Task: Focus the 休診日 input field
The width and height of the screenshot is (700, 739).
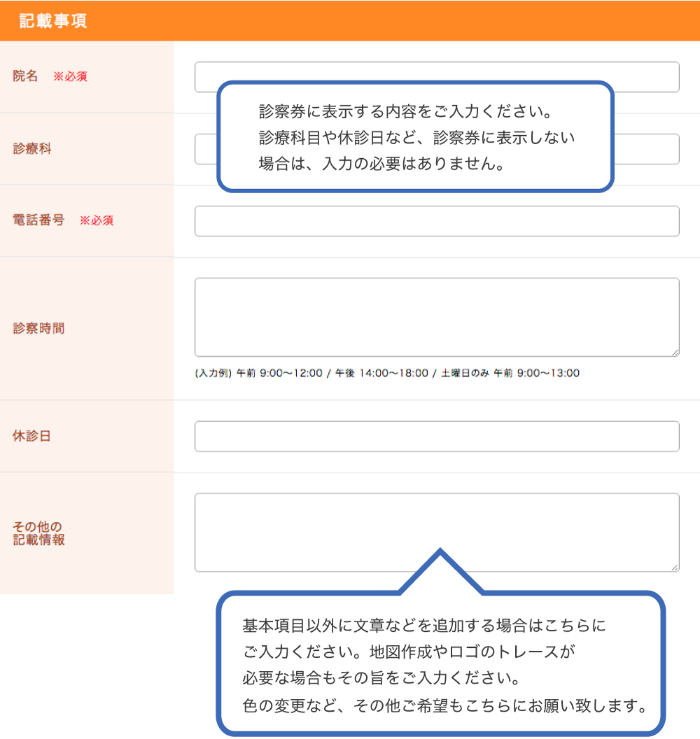Action: tap(437, 437)
